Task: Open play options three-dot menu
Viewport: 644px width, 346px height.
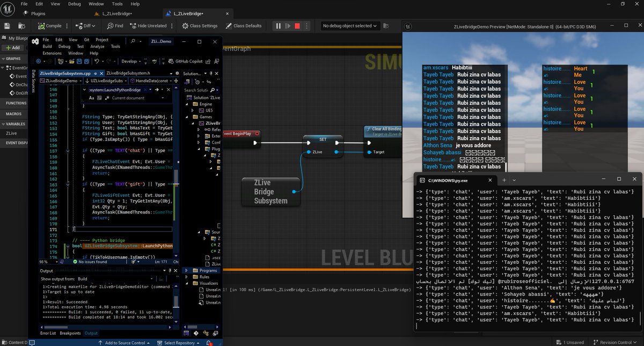Action: pos(308,25)
